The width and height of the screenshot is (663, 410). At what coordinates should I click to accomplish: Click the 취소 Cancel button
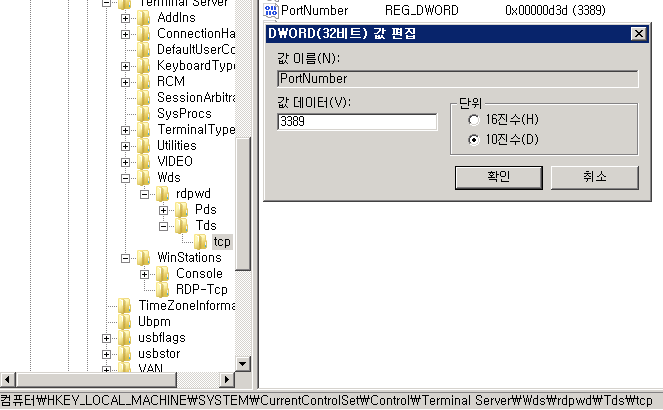(x=595, y=178)
